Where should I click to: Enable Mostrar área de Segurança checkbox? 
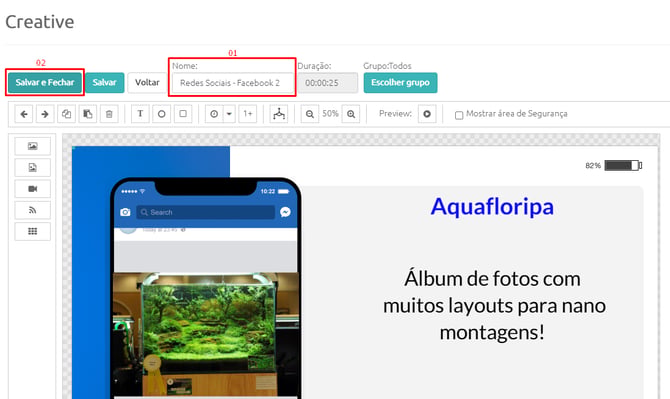click(x=459, y=115)
